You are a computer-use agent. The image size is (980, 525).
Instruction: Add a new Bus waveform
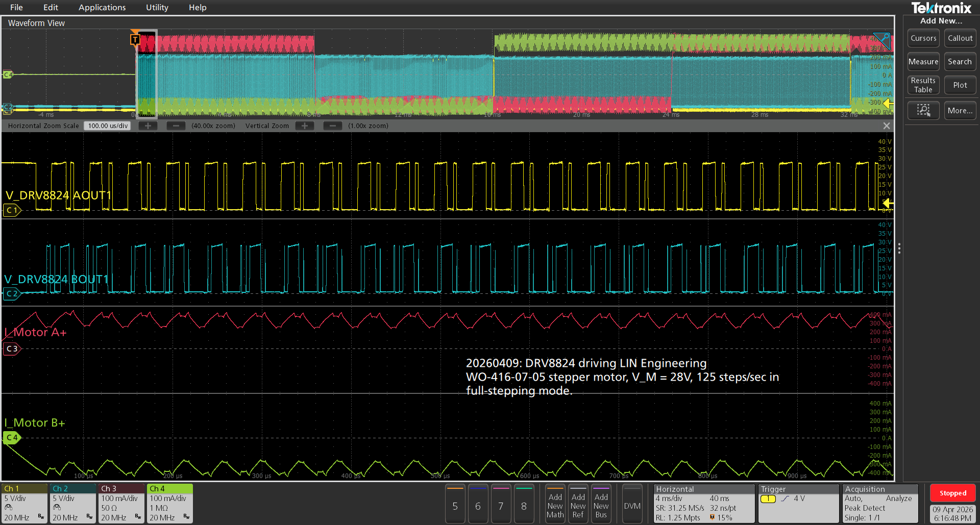[601, 504]
